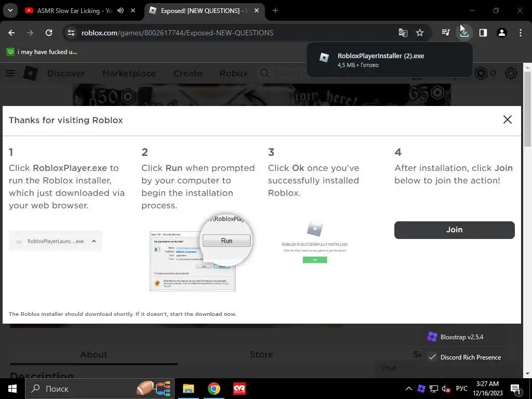532x399 pixels.
Task: Bookmark this page with the star
Action: coord(420,33)
